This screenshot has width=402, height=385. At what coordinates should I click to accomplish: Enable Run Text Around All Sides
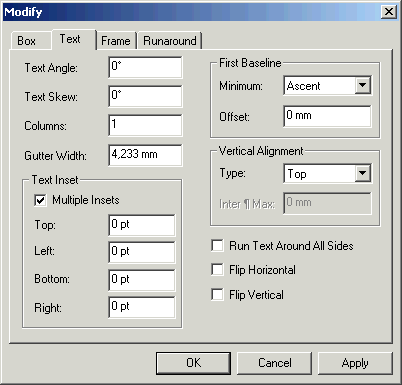click(217, 246)
